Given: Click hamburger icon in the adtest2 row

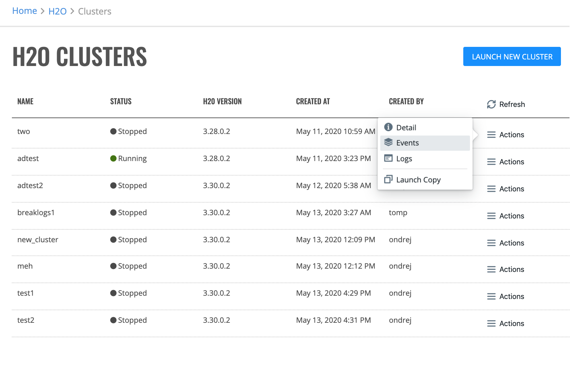Looking at the screenshot, I should [x=491, y=189].
